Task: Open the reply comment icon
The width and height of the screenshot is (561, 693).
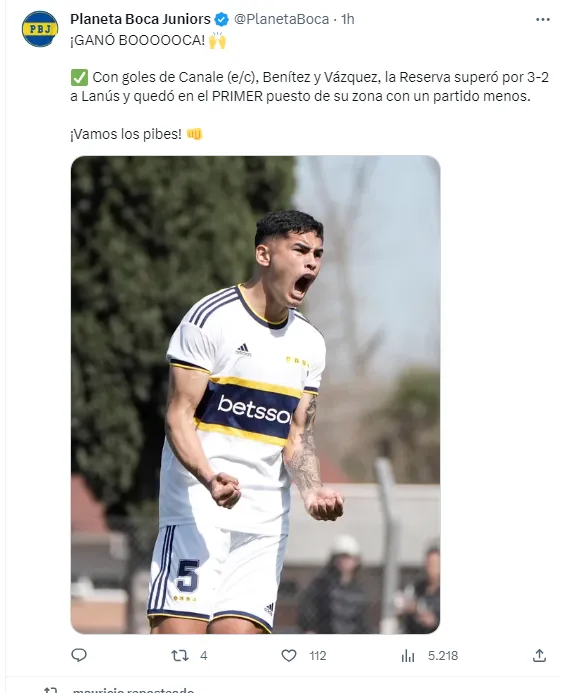Action: click(x=79, y=655)
